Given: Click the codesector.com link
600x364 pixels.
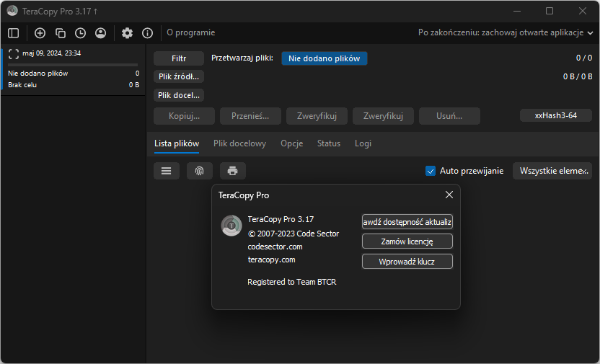Looking at the screenshot, I should [x=275, y=247].
